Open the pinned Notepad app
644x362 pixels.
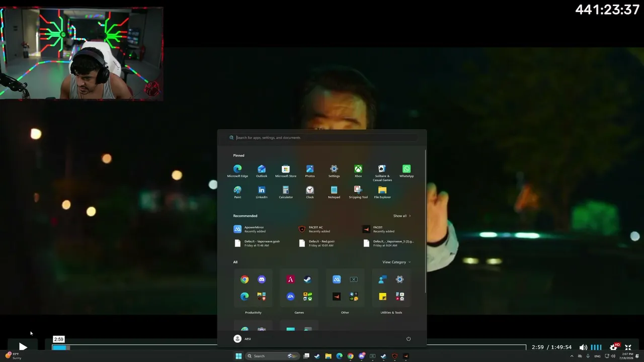pos(334,192)
